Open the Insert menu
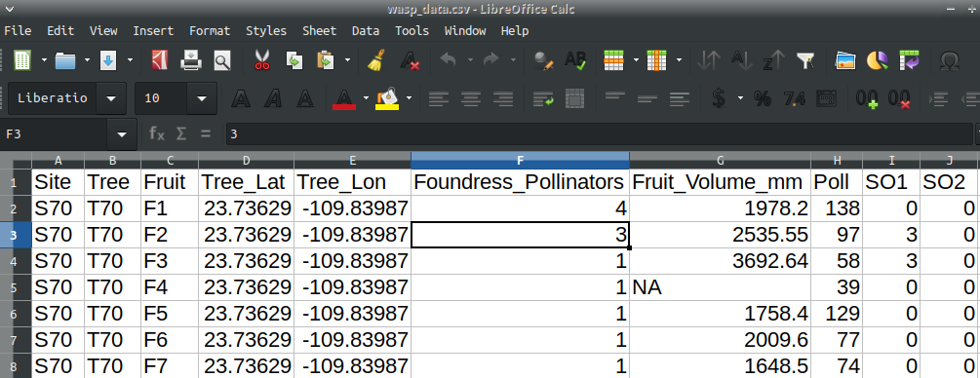This screenshot has height=378, width=980. tap(153, 30)
